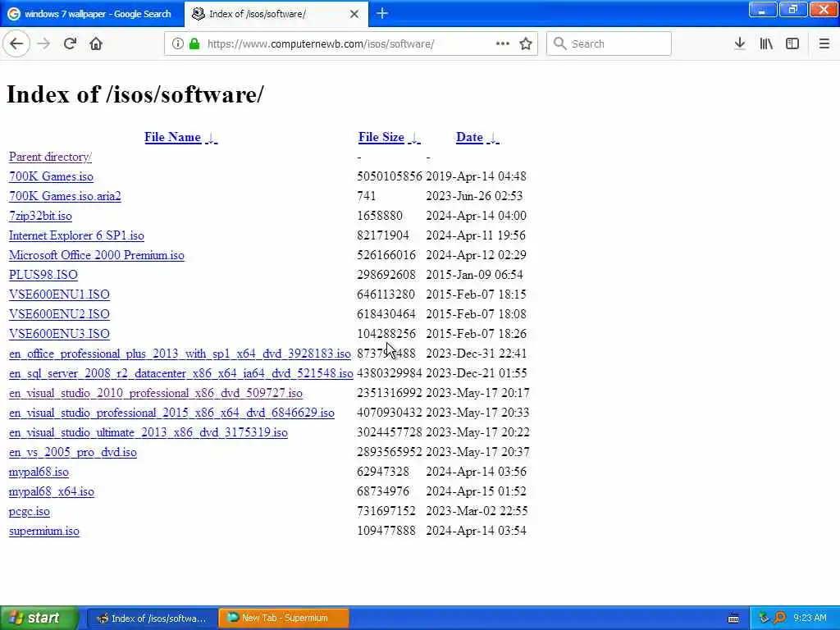
Task: Click into the Search box
Action: (x=609, y=43)
